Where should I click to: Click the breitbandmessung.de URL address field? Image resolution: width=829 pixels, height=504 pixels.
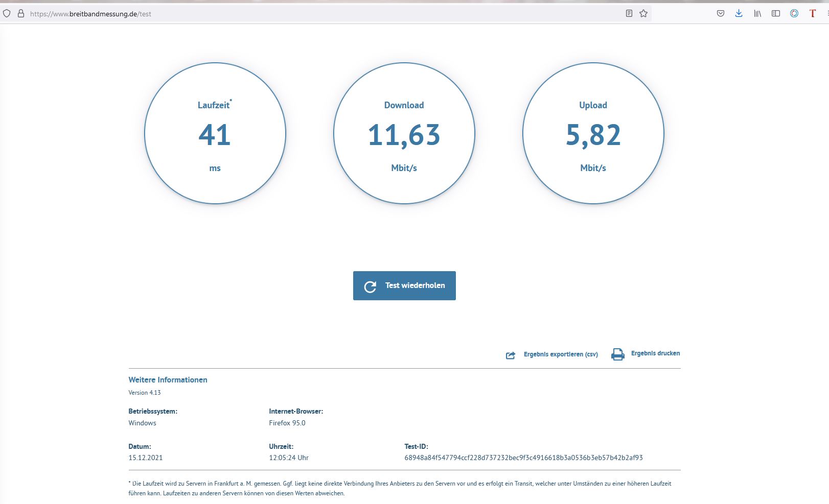[307, 14]
